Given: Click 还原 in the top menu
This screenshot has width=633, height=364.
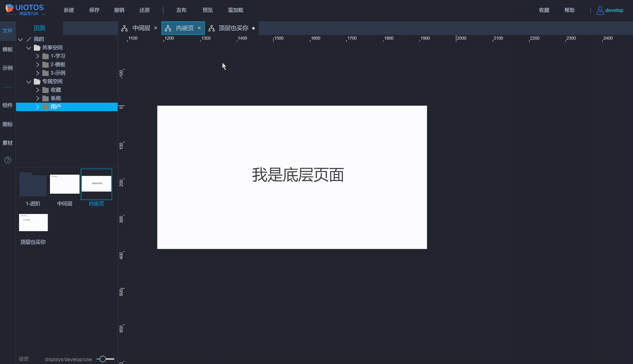Looking at the screenshot, I should [145, 10].
